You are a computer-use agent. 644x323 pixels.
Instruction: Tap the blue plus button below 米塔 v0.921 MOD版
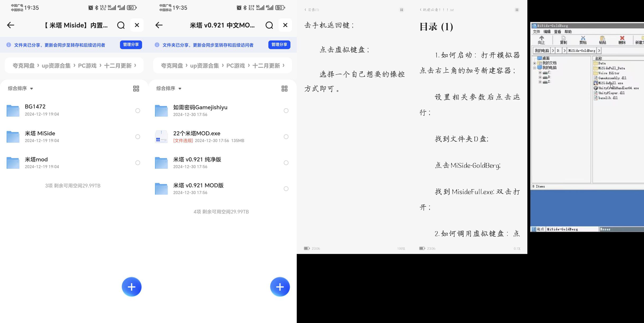click(280, 287)
